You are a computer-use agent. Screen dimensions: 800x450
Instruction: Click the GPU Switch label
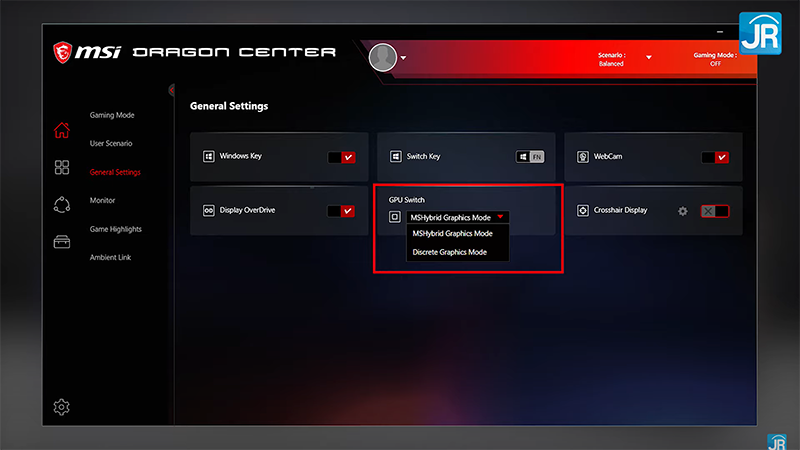(406, 200)
